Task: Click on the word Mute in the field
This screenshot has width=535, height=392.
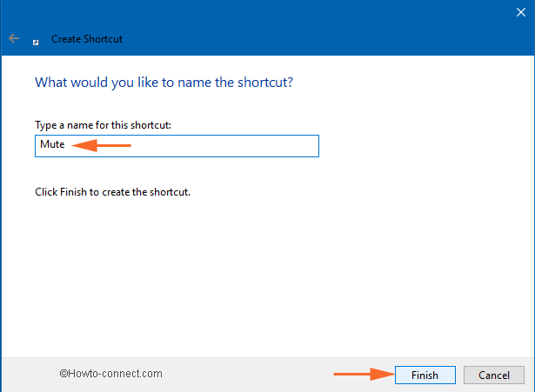Action: click(x=51, y=146)
